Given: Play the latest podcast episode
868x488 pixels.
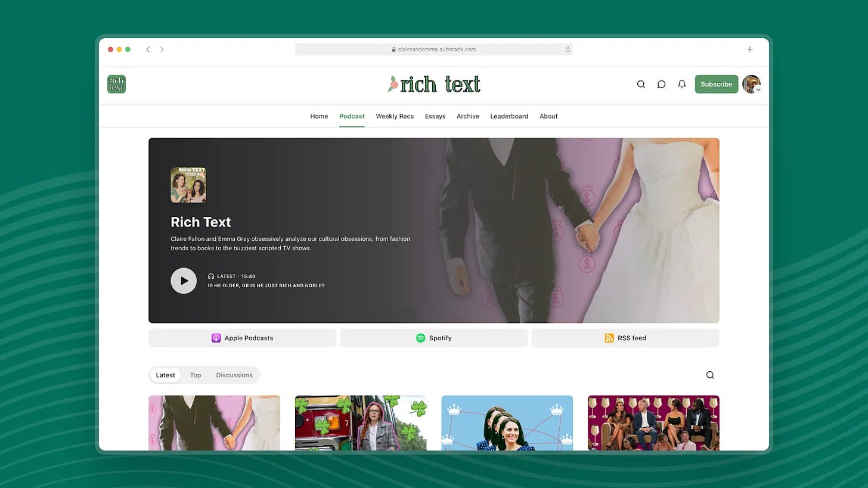Looking at the screenshot, I should [x=184, y=281].
